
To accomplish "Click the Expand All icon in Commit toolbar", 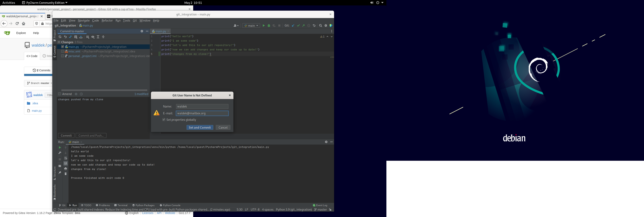I will pos(98,37).
